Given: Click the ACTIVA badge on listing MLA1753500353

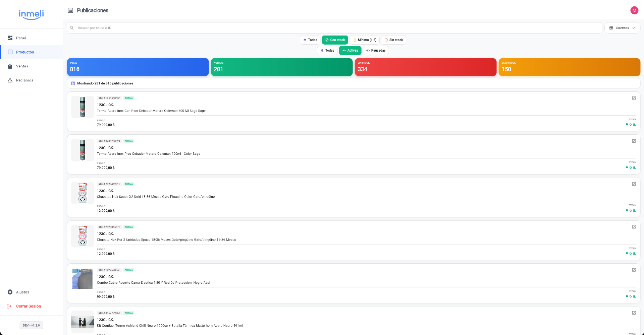Looking at the screenshot, I should (129, 98).
